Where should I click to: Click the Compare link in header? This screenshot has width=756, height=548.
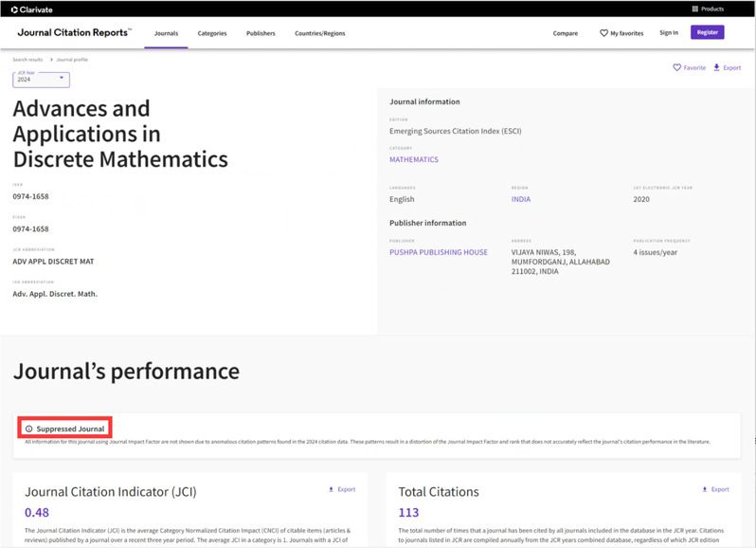[x=565, y=33]
